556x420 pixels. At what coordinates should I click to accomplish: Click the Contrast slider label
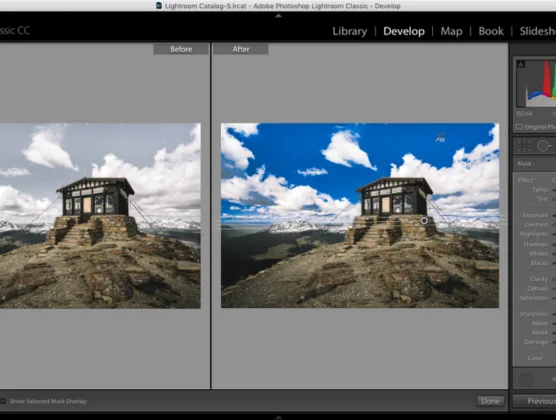click(x=536, y=225)
